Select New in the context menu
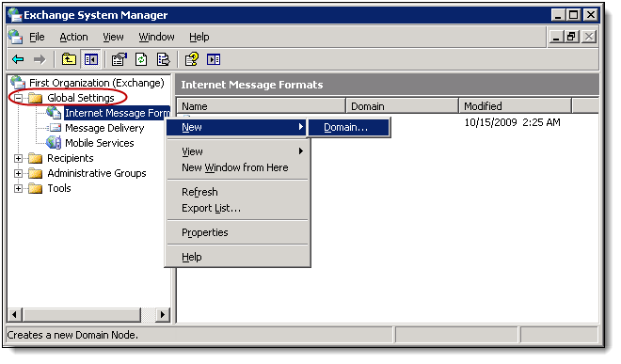Viewport: 621px width, 364px height. [236, 127]
